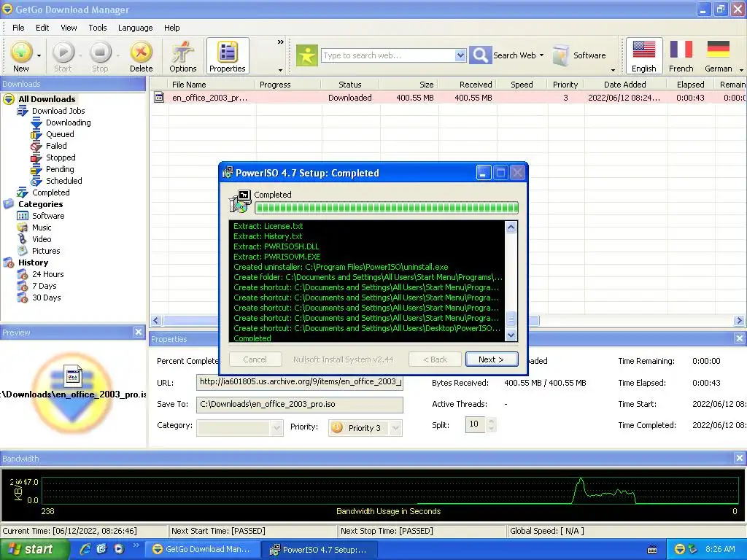Increase the Split value stepper
Screen dimensions: 747x560
pos(492,421)
